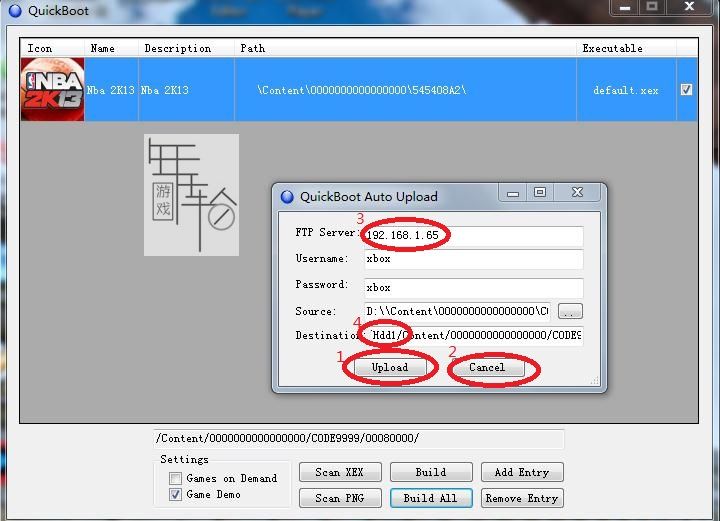This screenshot has width=720, height=521.
Task: Click the Add Entry button
Action: click(522, 472)
